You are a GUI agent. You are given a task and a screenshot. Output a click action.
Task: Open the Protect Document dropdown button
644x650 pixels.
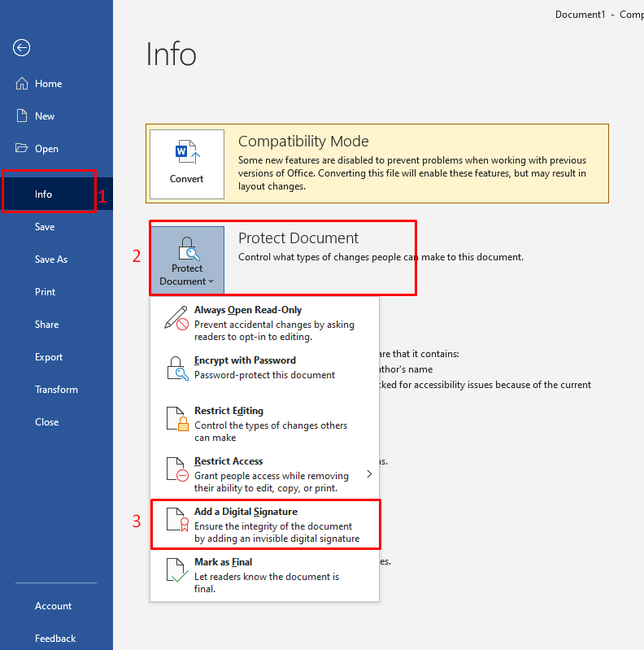[x=187, y=260]
